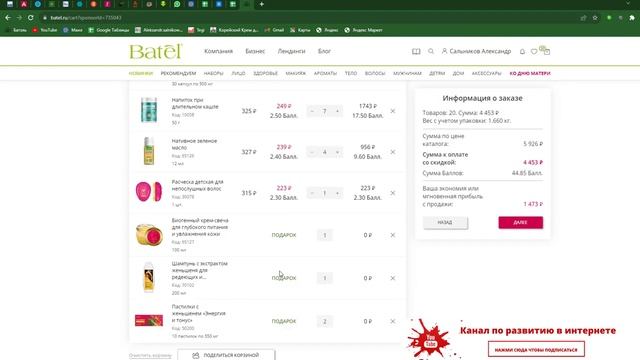Click НАЖМИ СЮДА ЧТОБЫ ПОДПИСАТЬСЯ button
Image resolution: width=640 pixels, height=360 pixels.
coord(536,349)
